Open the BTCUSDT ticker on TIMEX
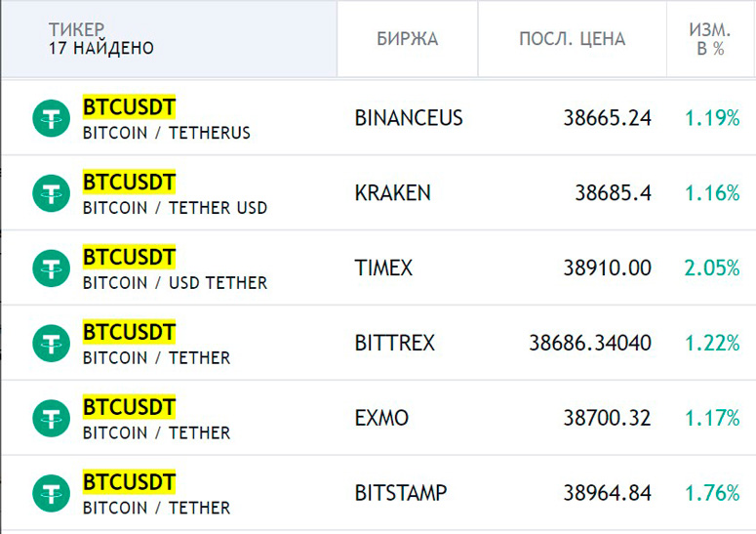Viewport: 756px width, 534px height. [x=129, y=257]
